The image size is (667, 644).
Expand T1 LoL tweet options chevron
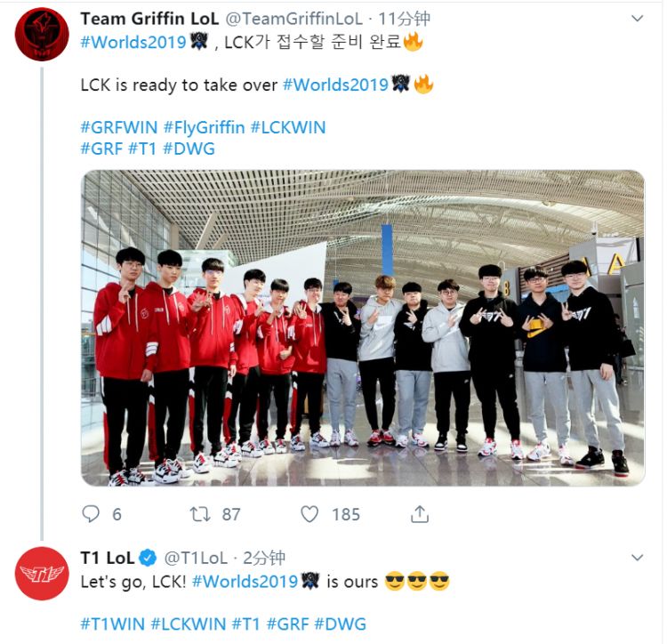pos(637,557)
